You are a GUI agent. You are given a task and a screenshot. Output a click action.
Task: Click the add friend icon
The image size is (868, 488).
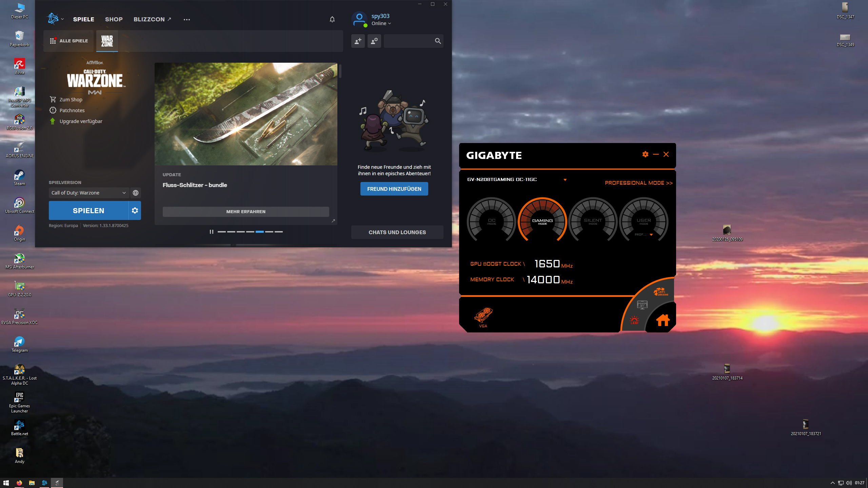358,41
